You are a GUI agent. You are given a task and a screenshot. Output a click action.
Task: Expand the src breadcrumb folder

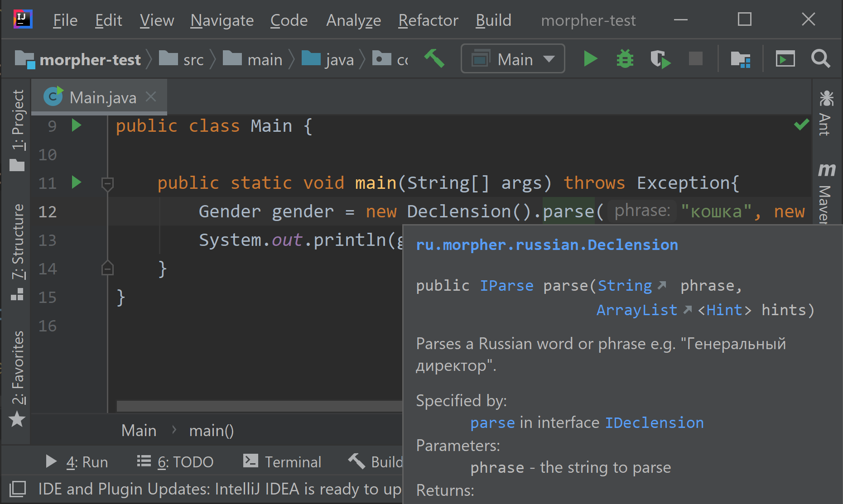[x=193, y=58]
